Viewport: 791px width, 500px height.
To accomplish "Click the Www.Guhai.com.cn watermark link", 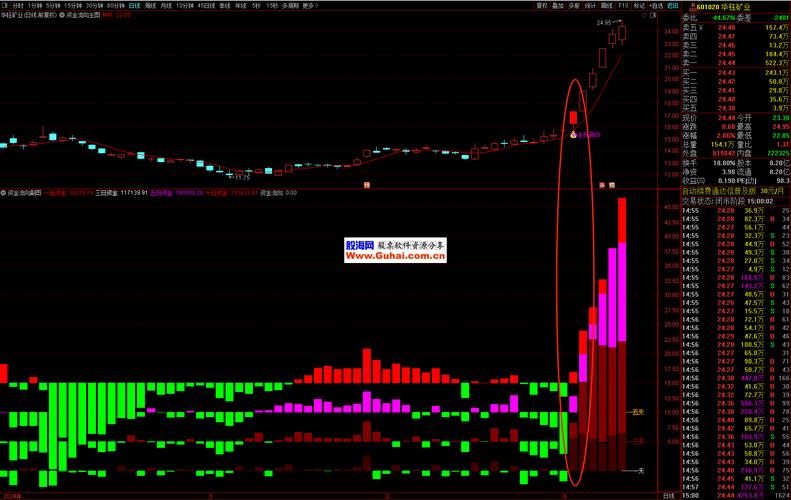I will 395,256.
